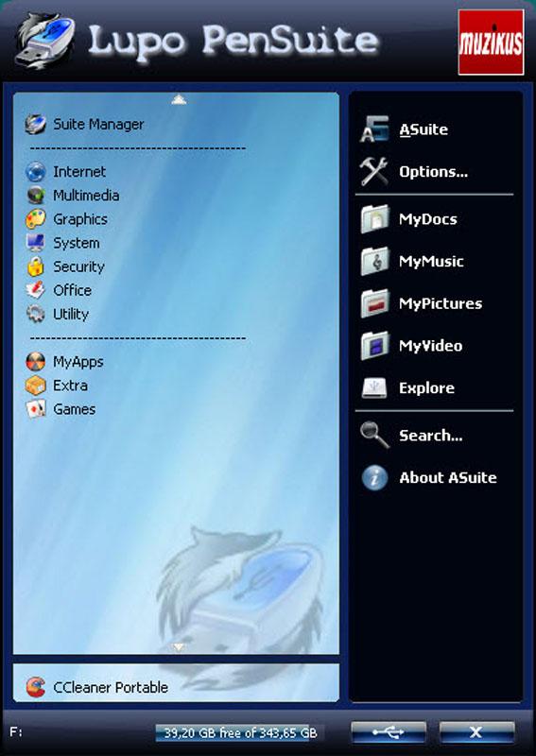Click the MyPictures folder icon
536x756 pixels.
click(374, 303)
